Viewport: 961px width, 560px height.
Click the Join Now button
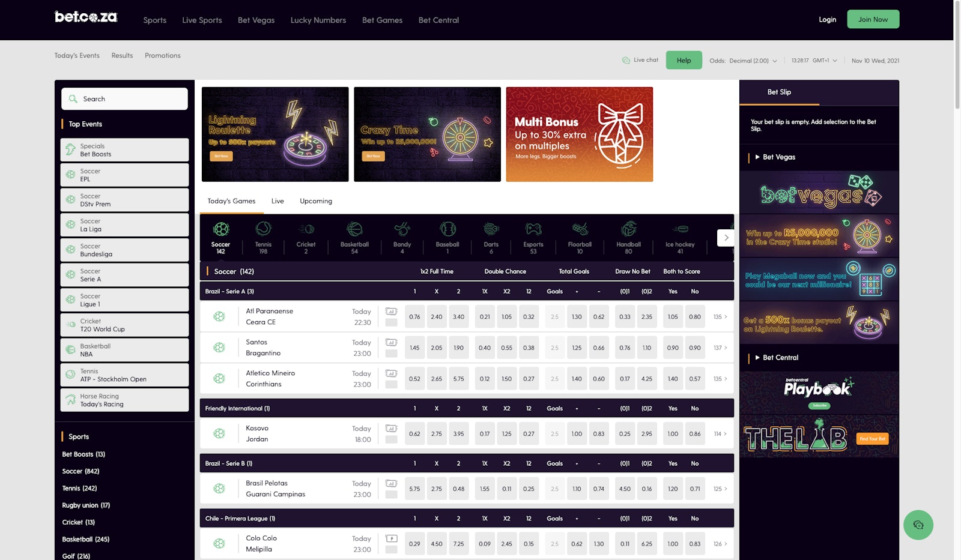point(873,19)
